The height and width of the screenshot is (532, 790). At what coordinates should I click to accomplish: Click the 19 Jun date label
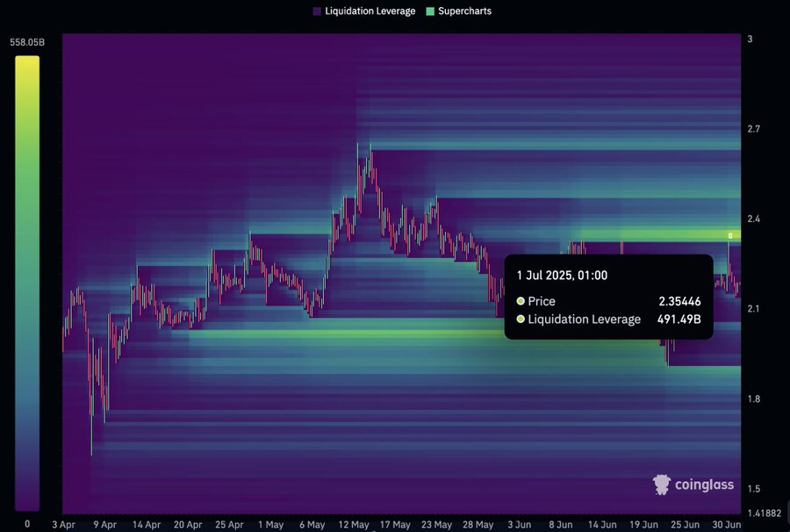click(x=643, y=524)
